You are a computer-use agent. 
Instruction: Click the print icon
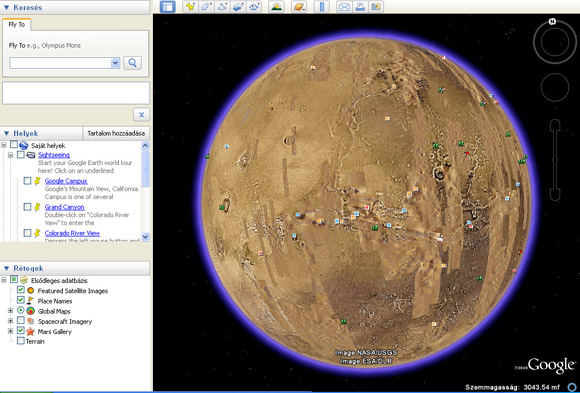point(360,7)
